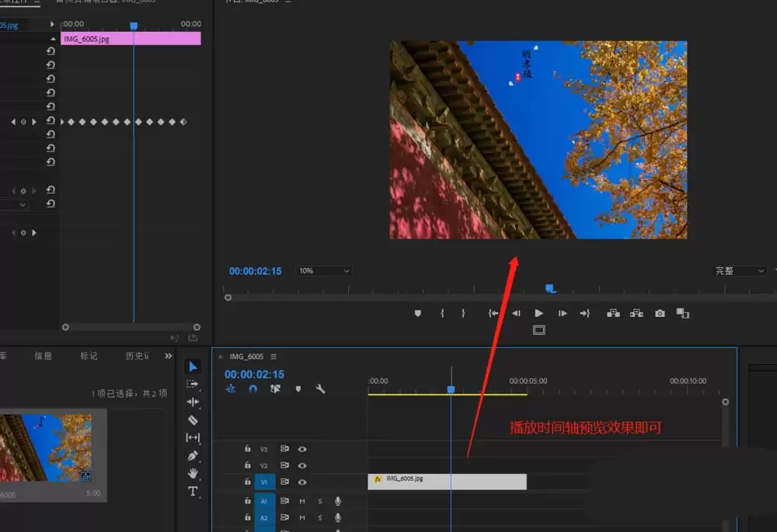The image size is (777, 532).
Task: Activate the Hand tool
Action: pyautogui.click(x=193, y=475)
